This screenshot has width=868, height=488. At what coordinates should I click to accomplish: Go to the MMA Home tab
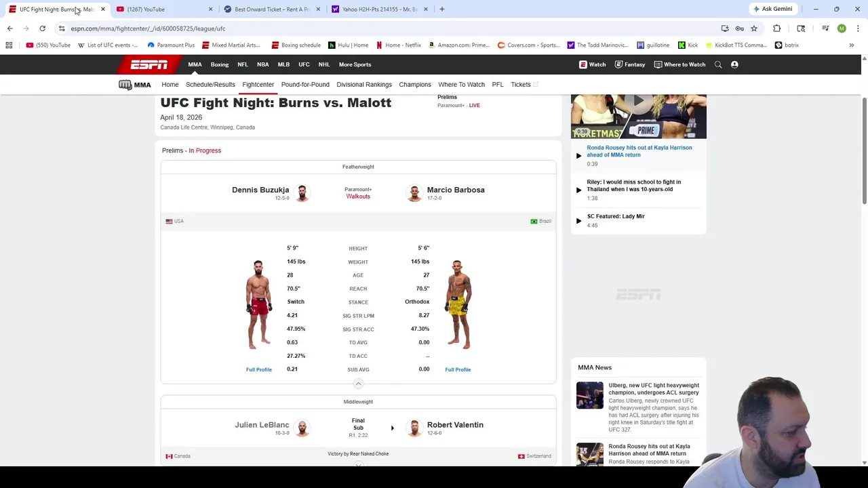coord(170,85)
